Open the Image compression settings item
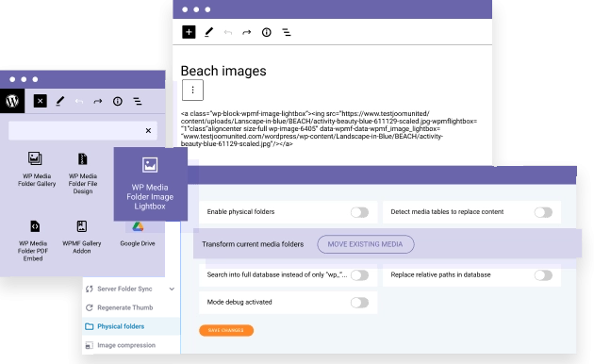 coord(131,345)
